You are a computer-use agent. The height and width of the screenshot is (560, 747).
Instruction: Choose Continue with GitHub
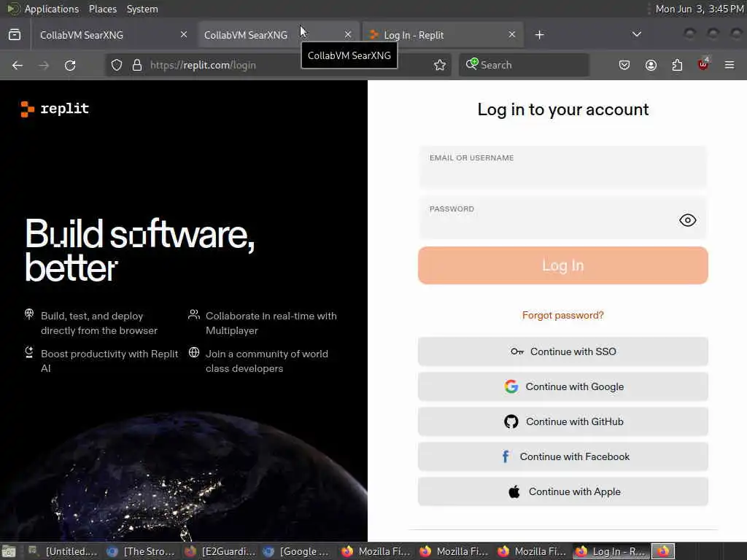pos(562,421)
